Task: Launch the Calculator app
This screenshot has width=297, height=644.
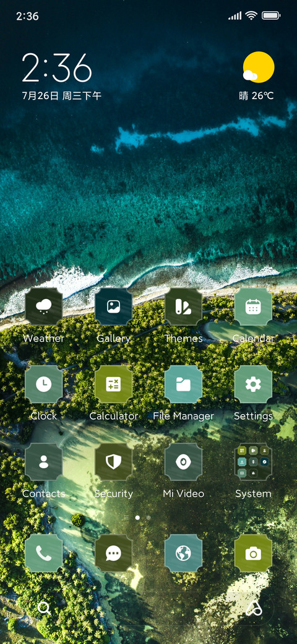Action: click(x=114, y=385)
